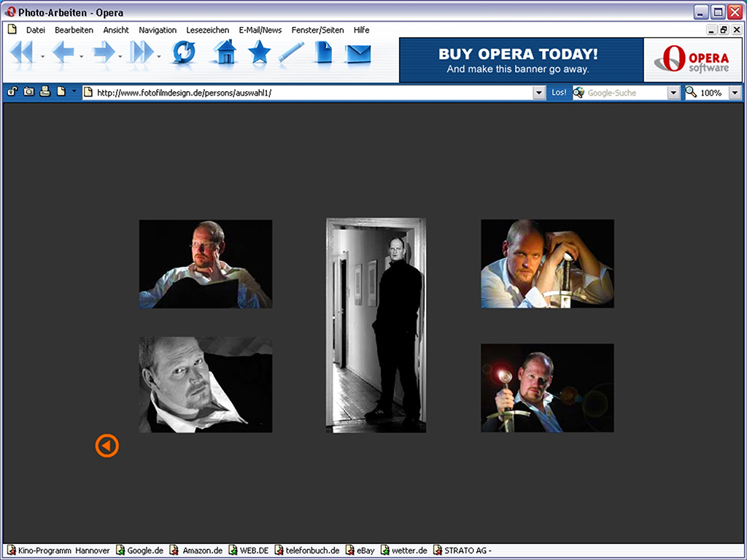The image size is (747, 560).
Task: Open the Kino-Programm Hannover bookmark
Action: 58,551
